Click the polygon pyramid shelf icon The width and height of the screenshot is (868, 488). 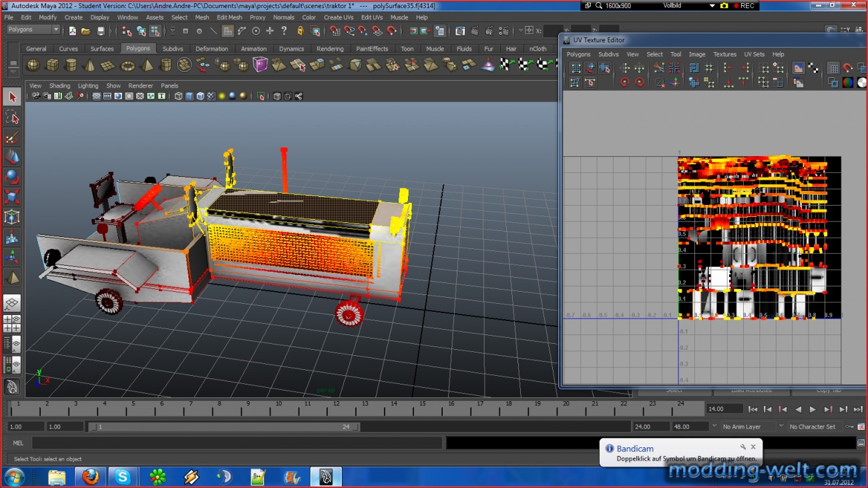(147, 65)
